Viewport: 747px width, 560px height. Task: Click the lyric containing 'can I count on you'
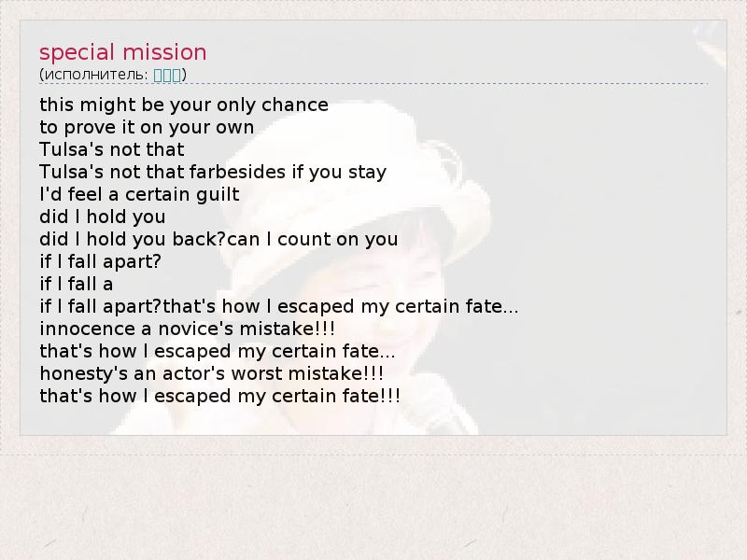pyautogui.click(x=218, y=239)
